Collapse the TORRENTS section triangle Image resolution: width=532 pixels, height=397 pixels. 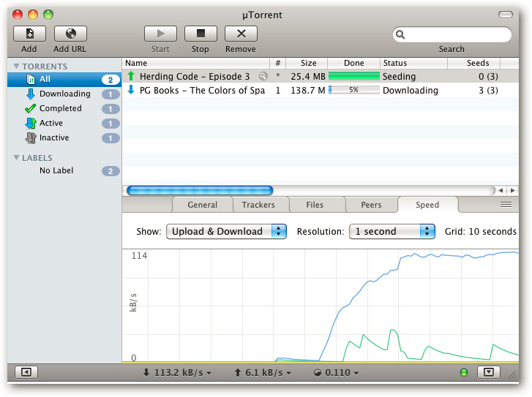[16, 66]
